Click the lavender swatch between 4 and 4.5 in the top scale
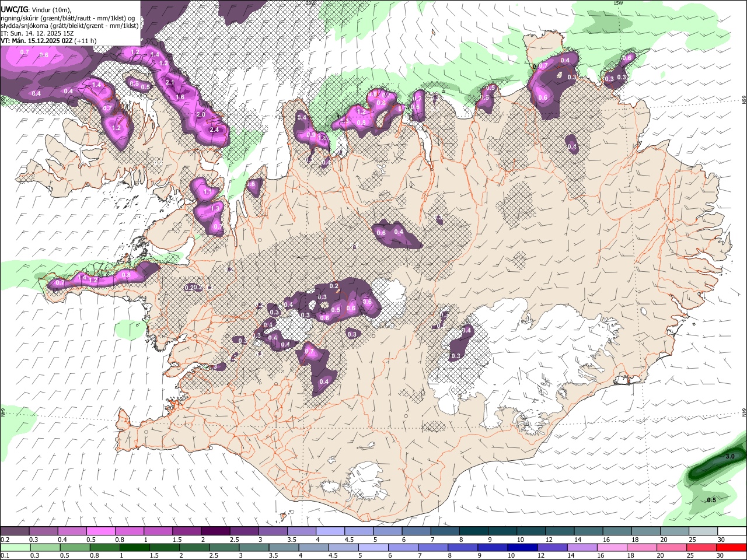This screenshot has width=747, height=560. point(329,531)
